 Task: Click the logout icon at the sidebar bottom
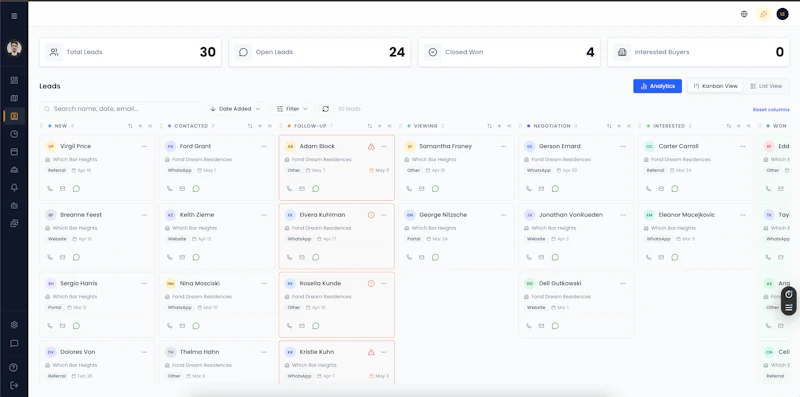(14, 385)
